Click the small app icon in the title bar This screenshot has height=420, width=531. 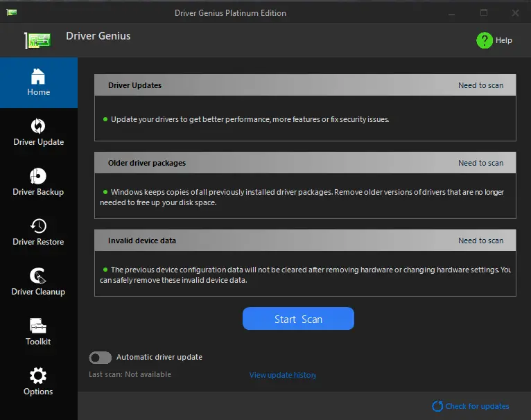pyautogui.click(x=12, y=12)
